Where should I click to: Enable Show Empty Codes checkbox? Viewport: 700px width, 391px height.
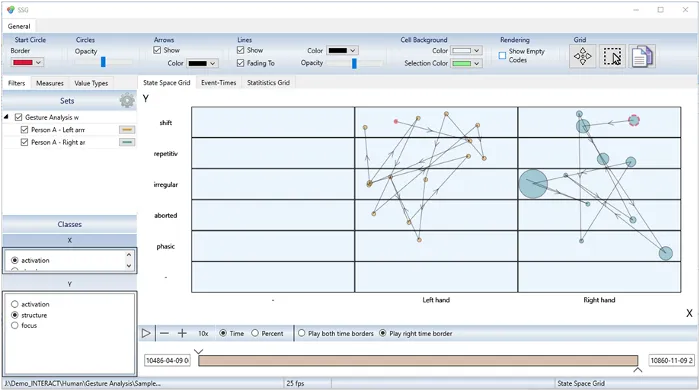502,56
